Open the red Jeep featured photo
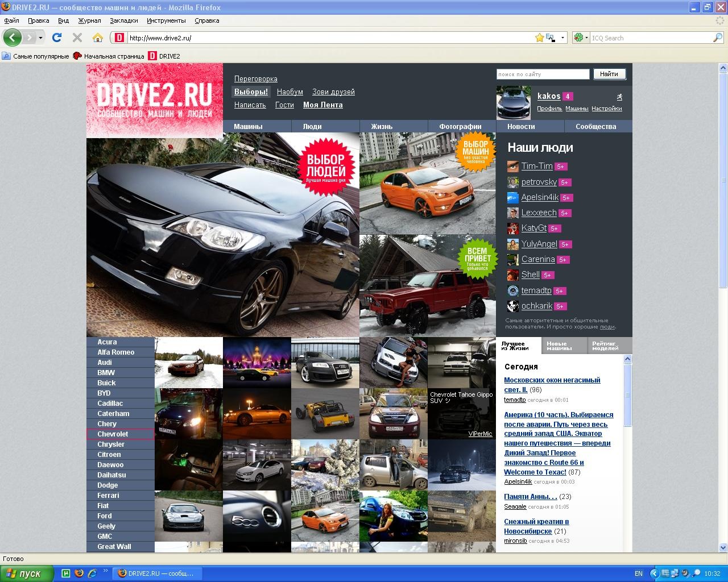 tap(428, 286)
